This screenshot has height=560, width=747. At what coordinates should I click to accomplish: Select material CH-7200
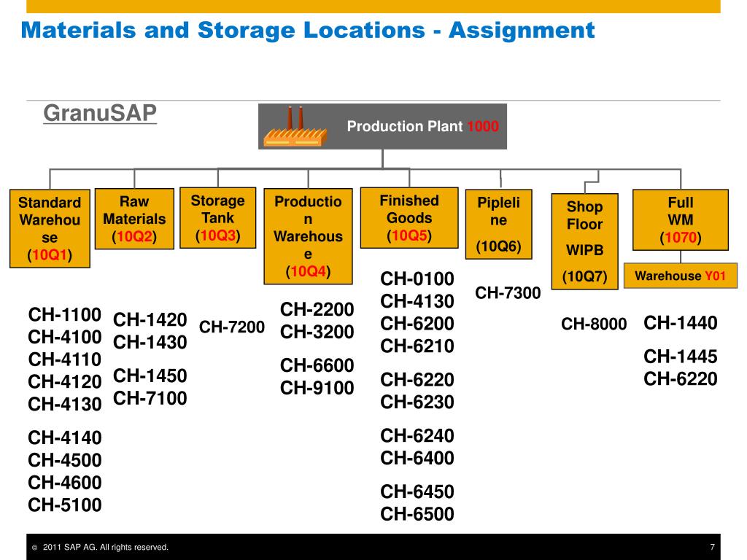click(231, 327)
